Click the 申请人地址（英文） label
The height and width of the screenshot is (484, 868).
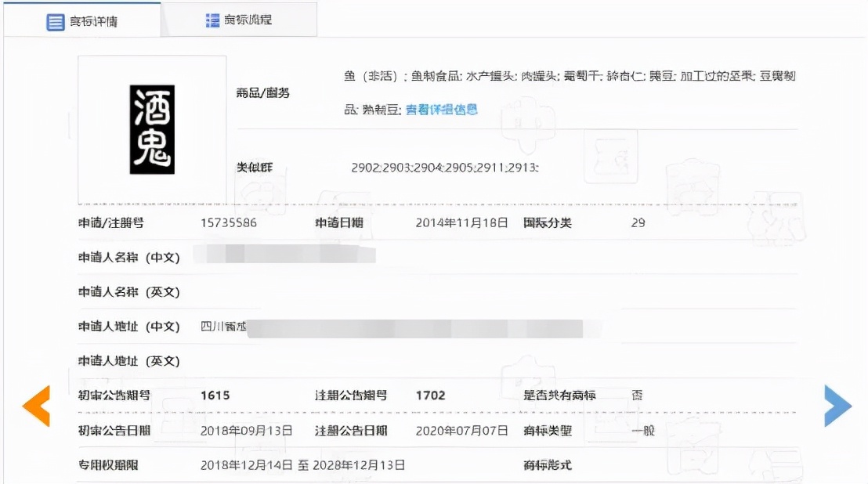129,361
